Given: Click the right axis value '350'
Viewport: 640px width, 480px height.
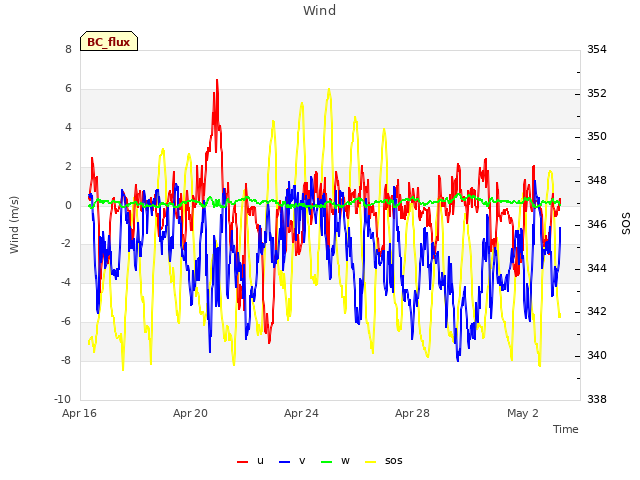Looking at the screenshot, I should click(597, 136).
